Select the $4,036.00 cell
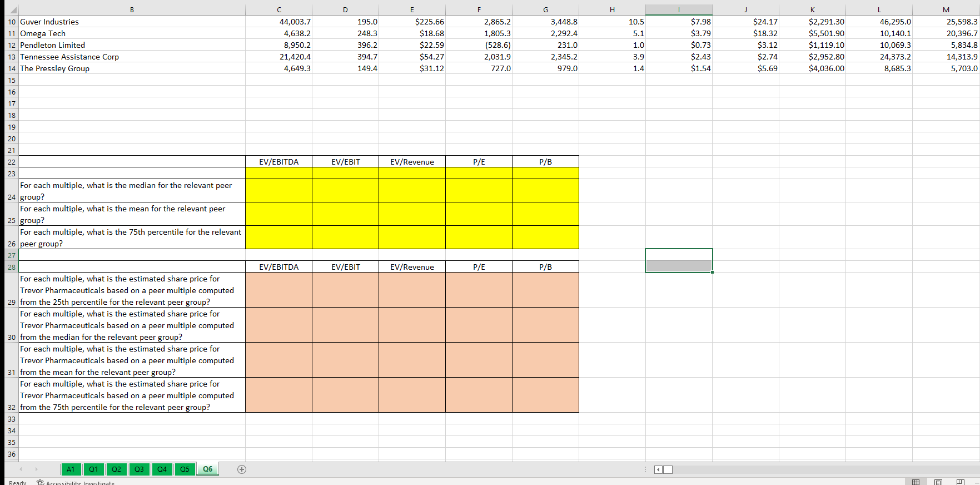This screenshot has height=485, width=980. [812, 68]
